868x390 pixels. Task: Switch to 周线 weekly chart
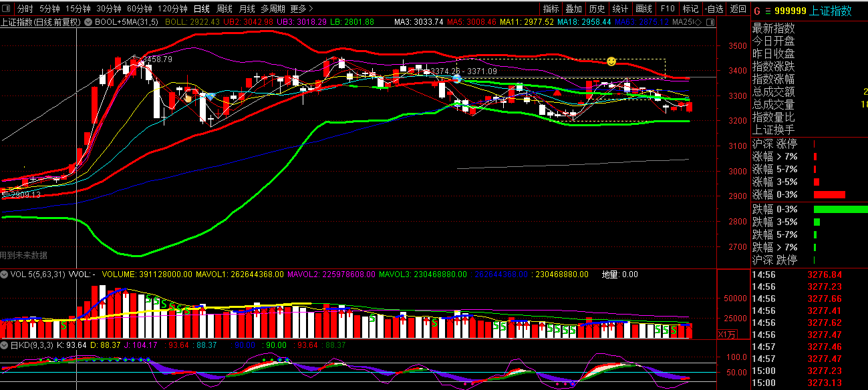(225, 9)
